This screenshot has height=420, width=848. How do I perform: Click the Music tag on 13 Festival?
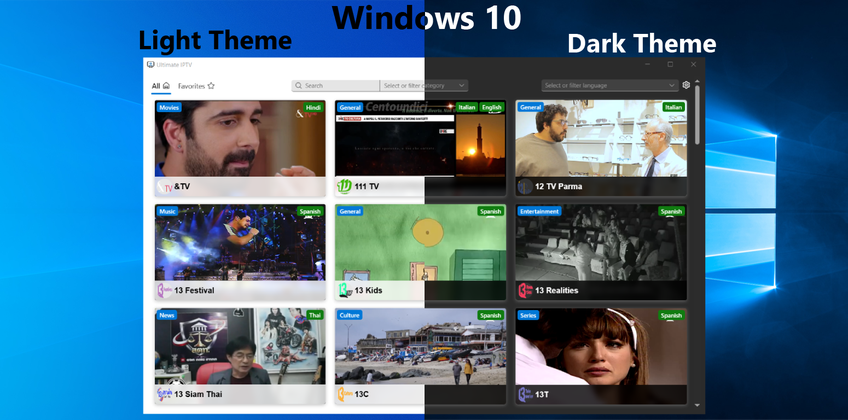click(x=168, y=211)
